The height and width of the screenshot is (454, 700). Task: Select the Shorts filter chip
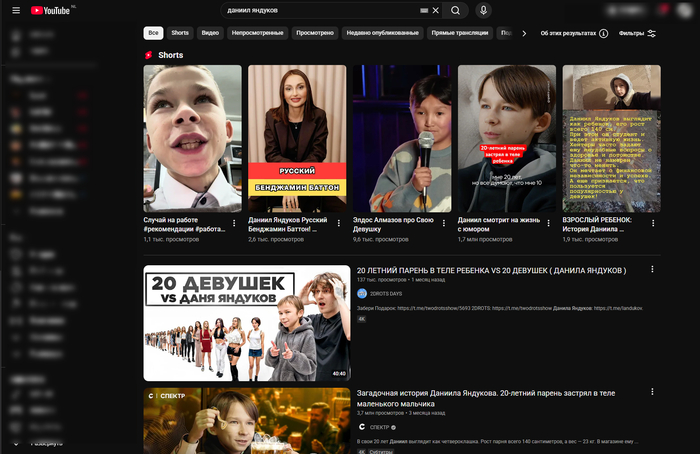(x=179, y=33)
